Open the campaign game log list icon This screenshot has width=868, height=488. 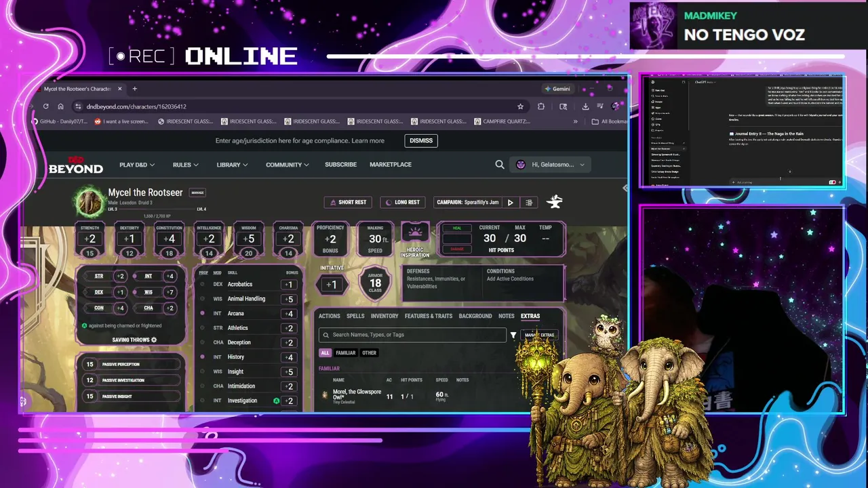click(529, 202)
